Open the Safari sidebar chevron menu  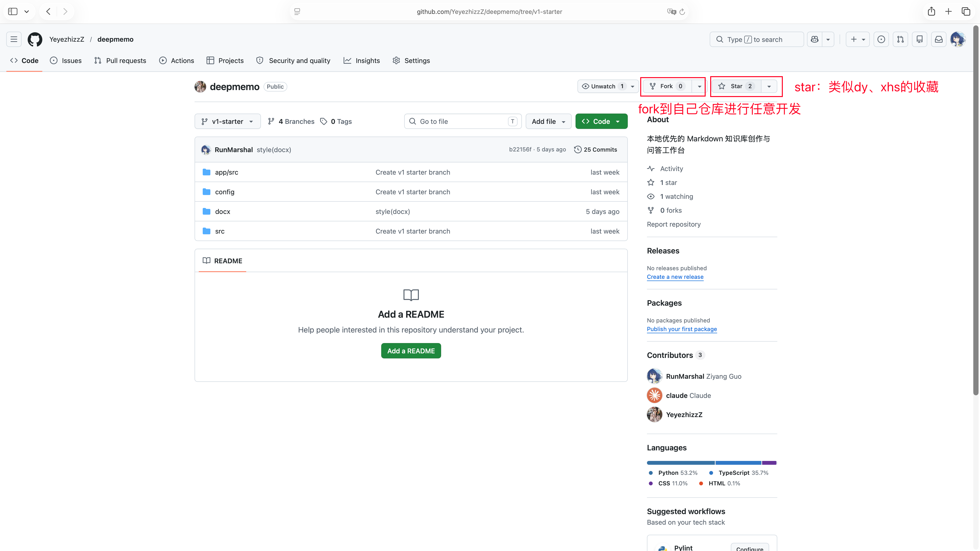[27, 11]
